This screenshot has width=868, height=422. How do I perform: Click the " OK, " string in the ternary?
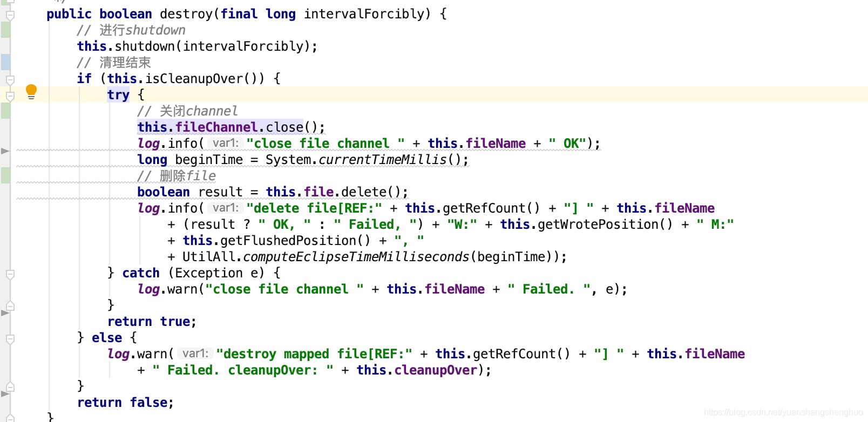click(x=284, y=224)
